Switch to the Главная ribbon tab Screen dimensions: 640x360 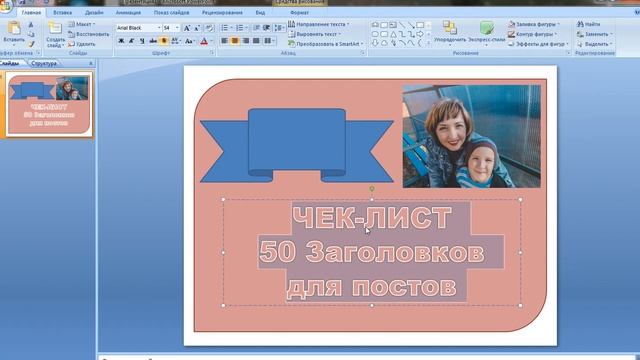point(31,13)
